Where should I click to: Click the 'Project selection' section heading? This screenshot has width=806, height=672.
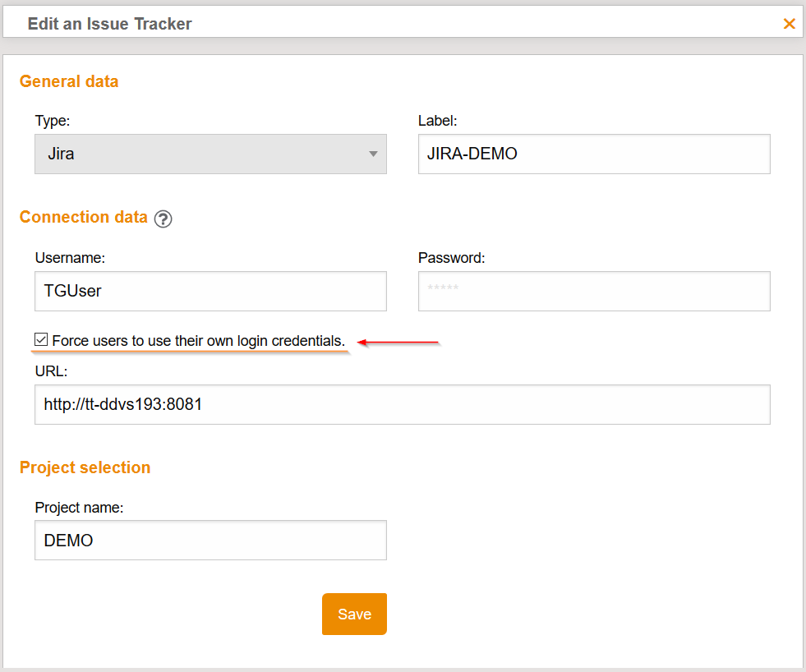(85, 467)
